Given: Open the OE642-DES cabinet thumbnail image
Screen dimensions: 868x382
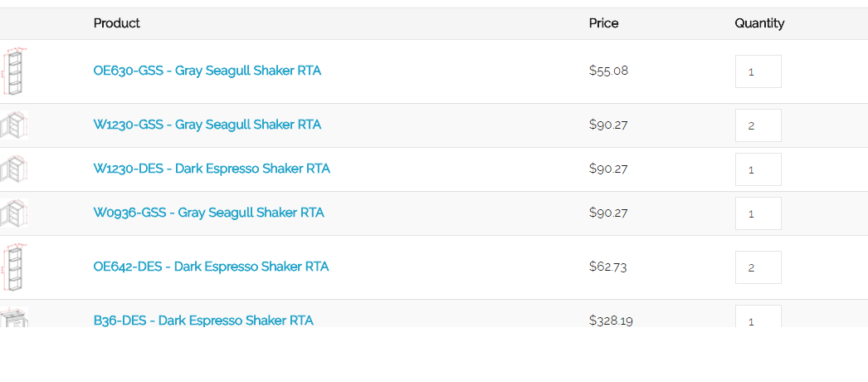Looking at the screenshot, I should tap(14, 267).
